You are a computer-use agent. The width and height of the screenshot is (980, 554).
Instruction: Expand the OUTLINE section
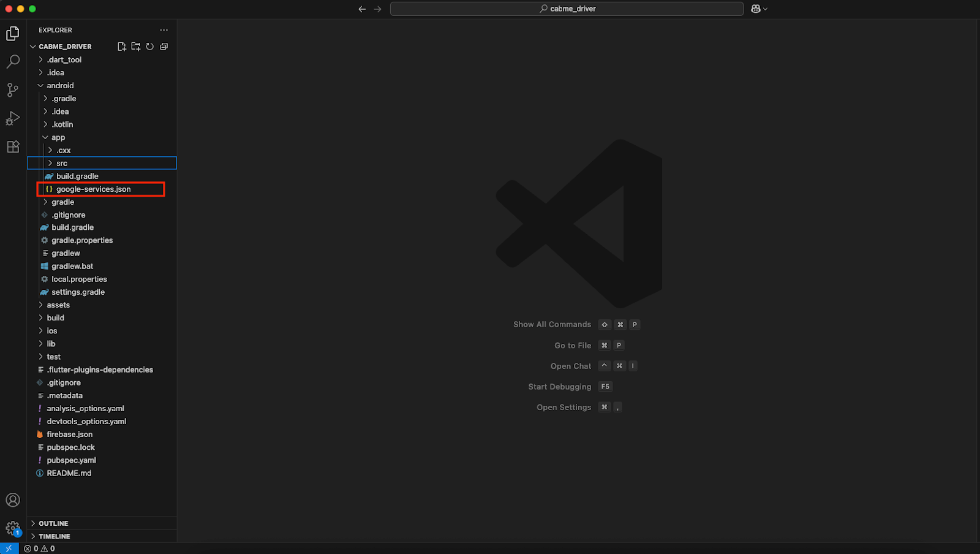(102, 523)
